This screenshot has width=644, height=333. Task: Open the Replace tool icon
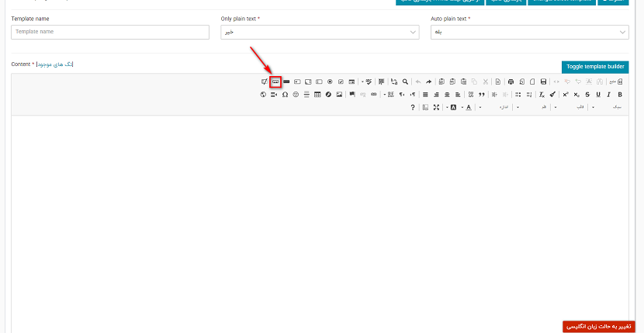pyautogui.click(x=394, y=82)
